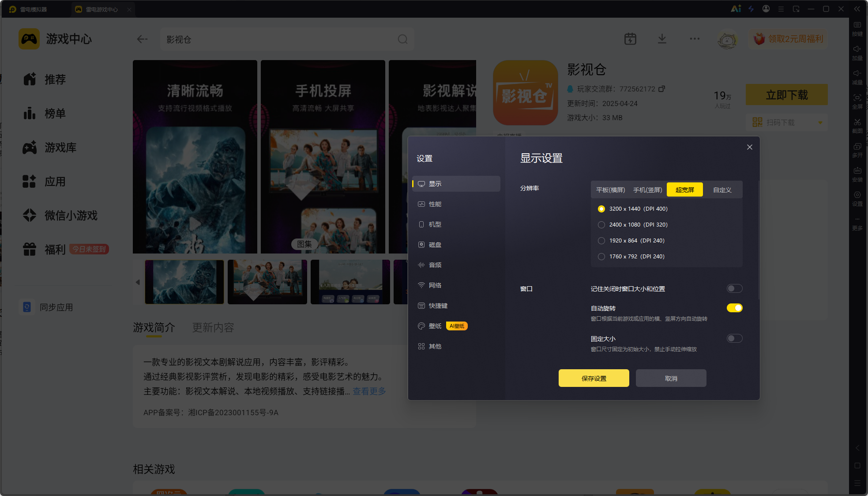Click the 查看更多 link
The width and height of the screenshot is (868, 496).
point(369,391)
